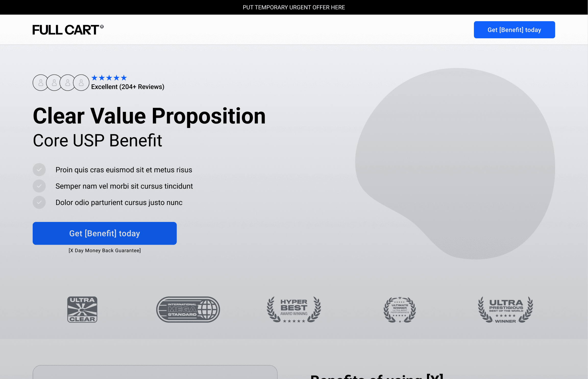
Task: Click the second reviewer avatar circle
Action: 54,82
